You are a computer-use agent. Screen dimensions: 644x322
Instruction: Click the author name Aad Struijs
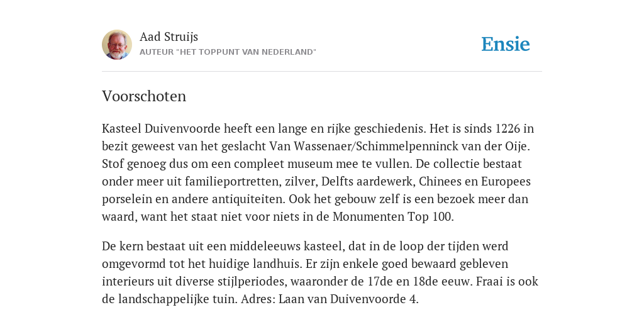[x=169, y=36]
